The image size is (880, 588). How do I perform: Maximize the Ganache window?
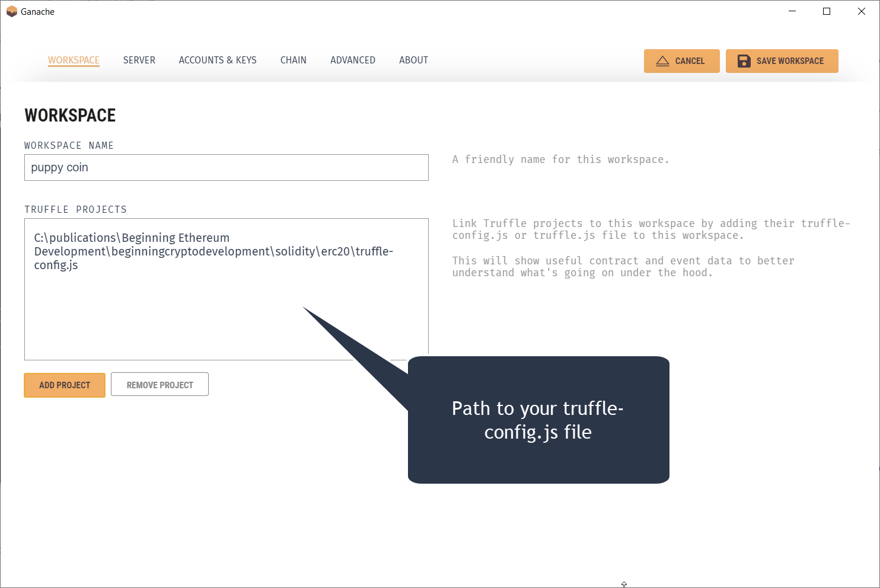tap(827, 12)
